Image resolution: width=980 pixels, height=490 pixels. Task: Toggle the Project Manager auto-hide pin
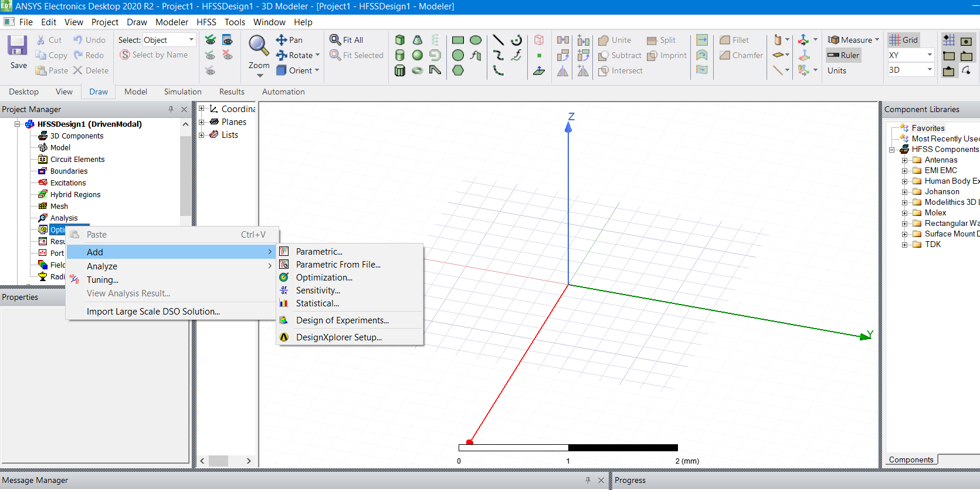pos(171,109)
